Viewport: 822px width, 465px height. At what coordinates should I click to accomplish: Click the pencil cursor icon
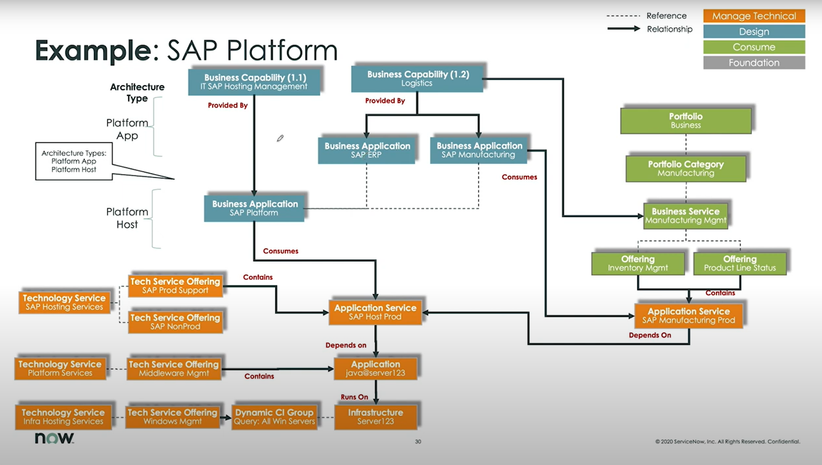[x=280, y=138]
